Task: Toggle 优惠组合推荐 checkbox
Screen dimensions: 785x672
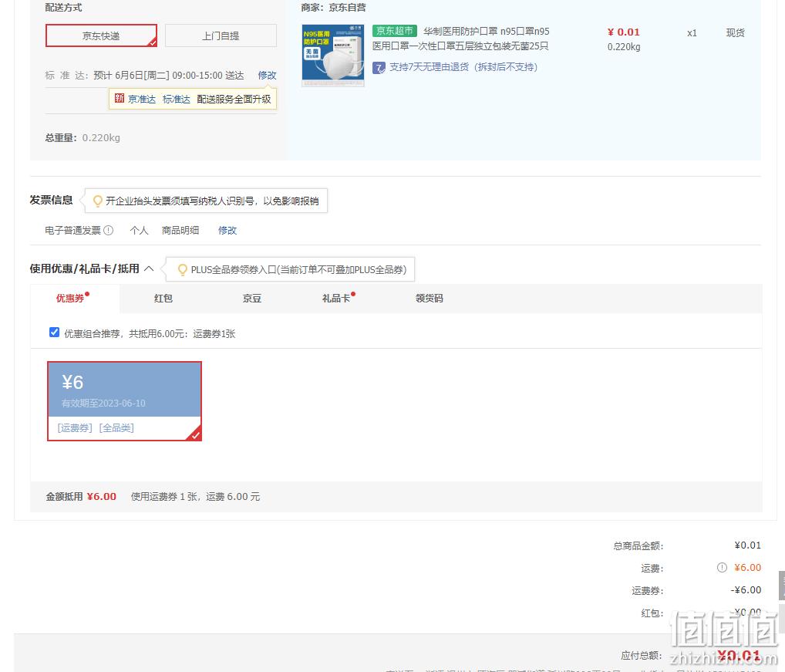Action: point(55,333)
